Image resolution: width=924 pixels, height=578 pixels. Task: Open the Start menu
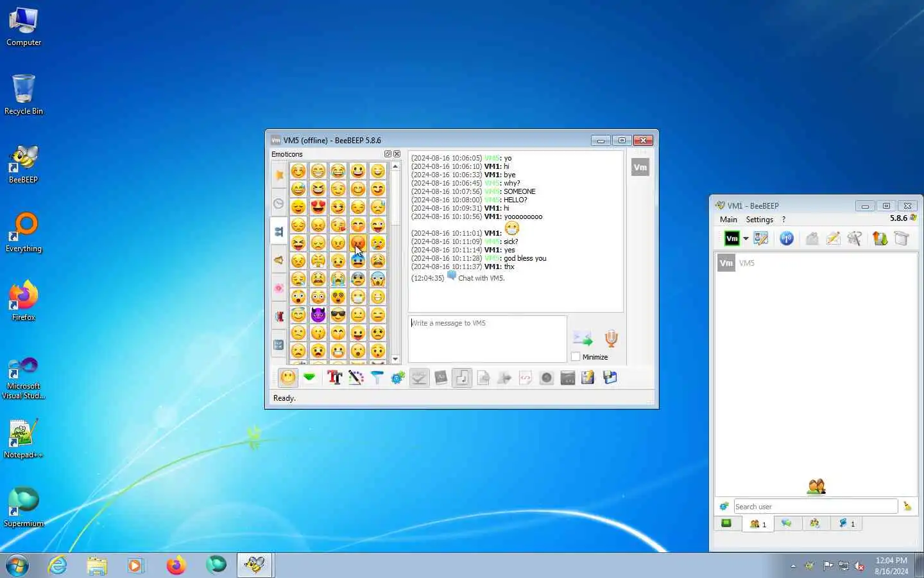pos(17,565)
